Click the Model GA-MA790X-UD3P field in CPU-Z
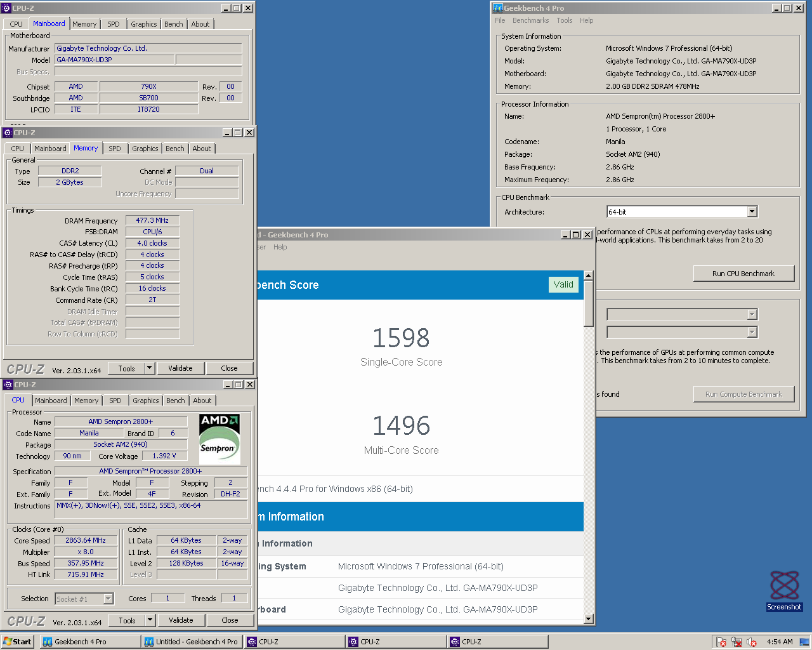 point(114,60)
